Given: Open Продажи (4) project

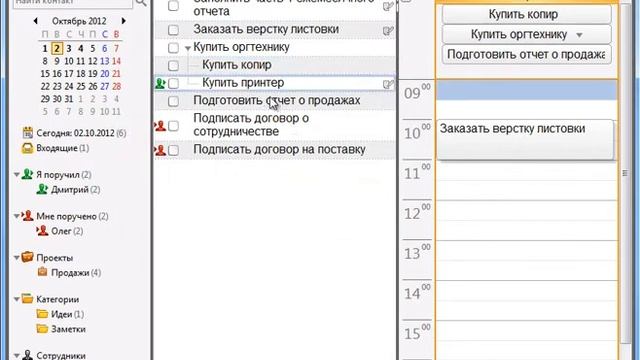Looking at the screenshot, I should [x=76, y=273].
